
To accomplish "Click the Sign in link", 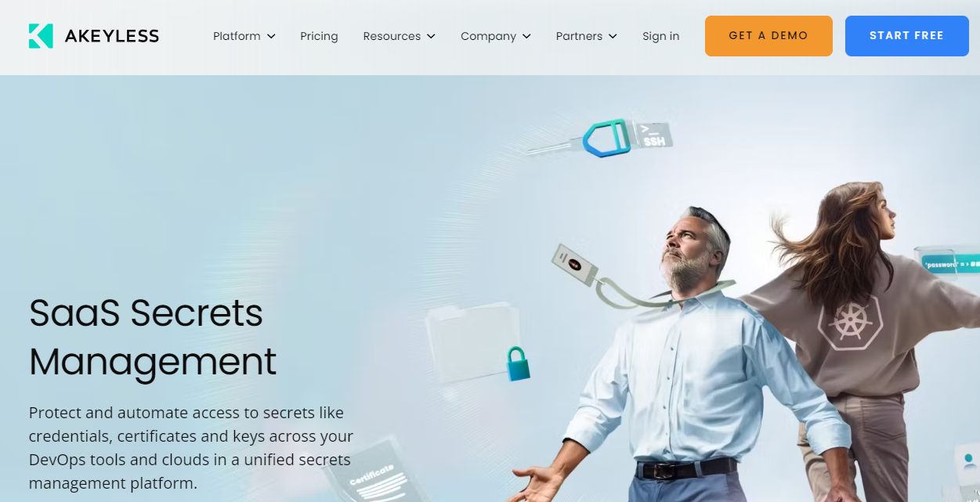I will 661,36.
